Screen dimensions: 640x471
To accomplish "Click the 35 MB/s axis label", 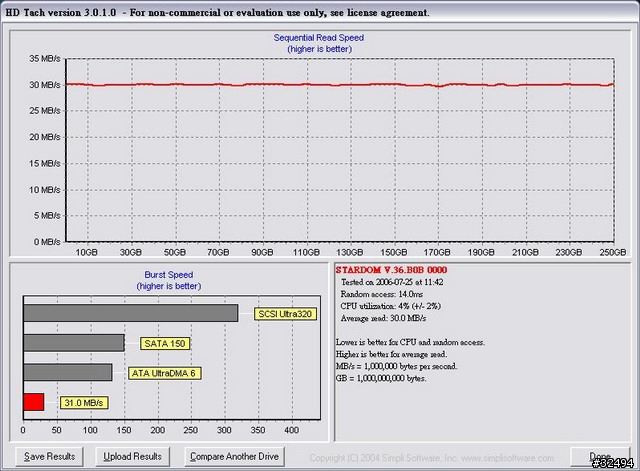I will [x=44, y=59].
